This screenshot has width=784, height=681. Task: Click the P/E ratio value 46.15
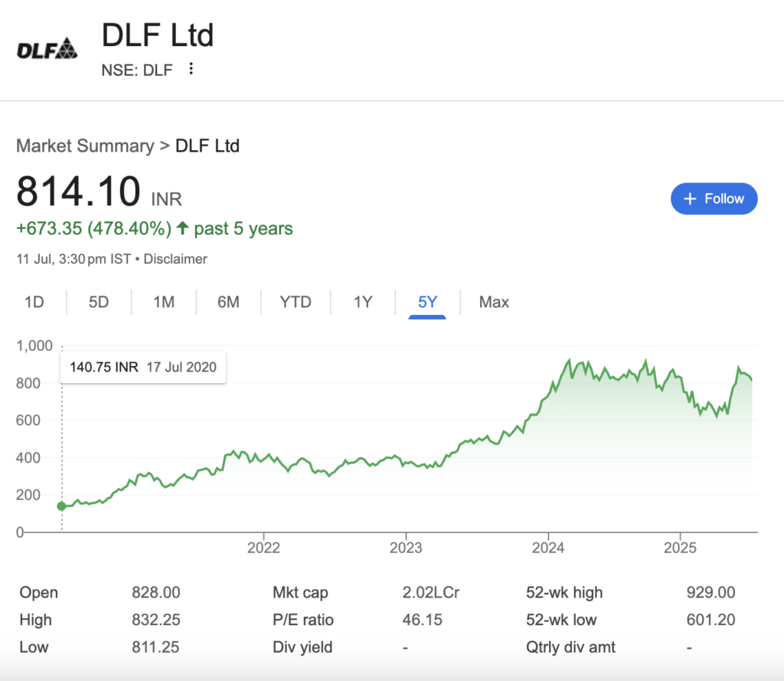pyautogui.click(x=423, y=620)
